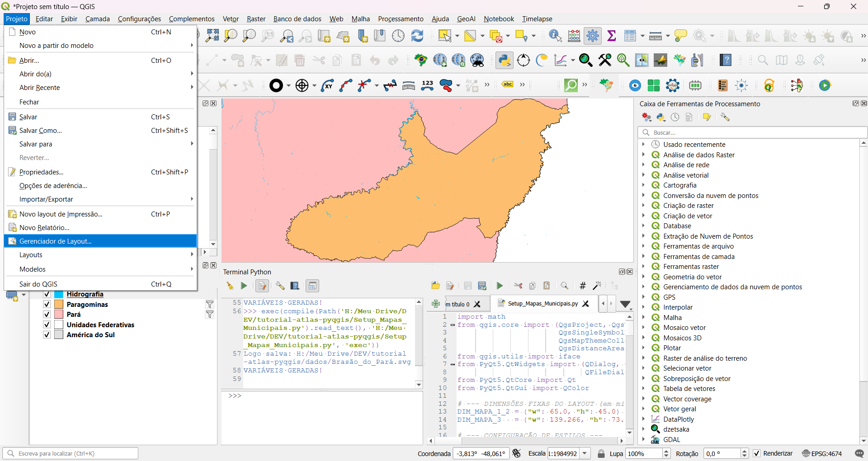
Task: Expand the GDAL provider group
Action: point(643,439)
